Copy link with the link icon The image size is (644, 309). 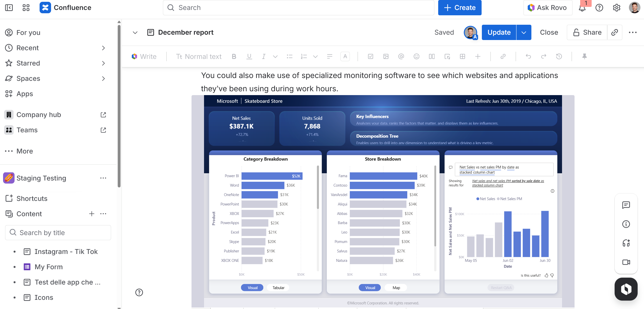point(614,32)
